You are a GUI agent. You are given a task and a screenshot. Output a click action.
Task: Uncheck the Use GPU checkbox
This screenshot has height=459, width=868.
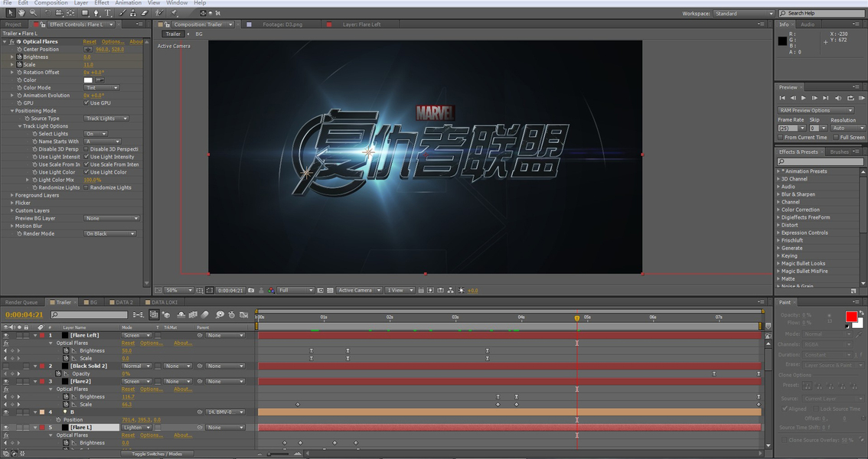(x=86, y=103)
